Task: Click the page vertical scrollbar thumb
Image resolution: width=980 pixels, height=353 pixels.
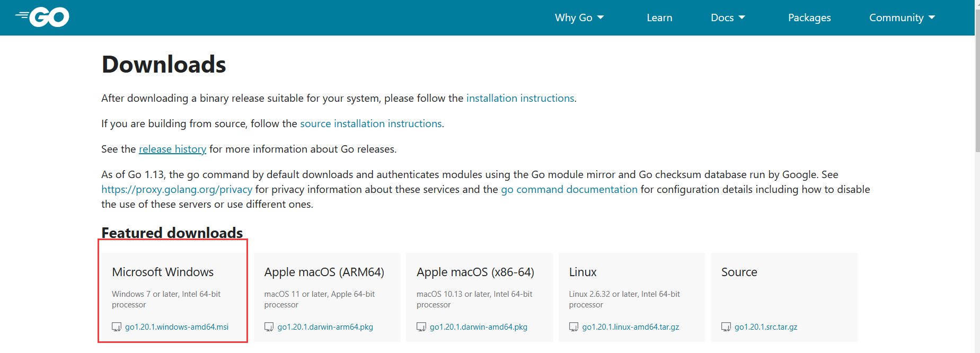Action: 977,81
